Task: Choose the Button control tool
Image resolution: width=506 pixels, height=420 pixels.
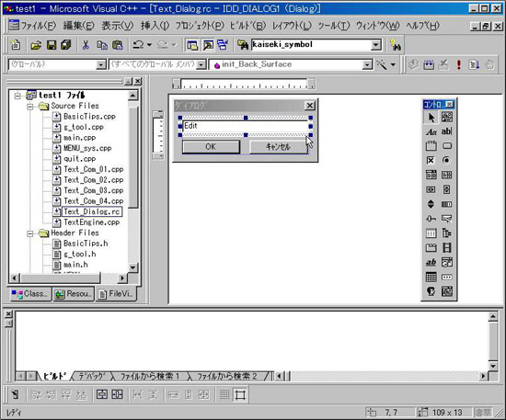Action: coord(446,146)
